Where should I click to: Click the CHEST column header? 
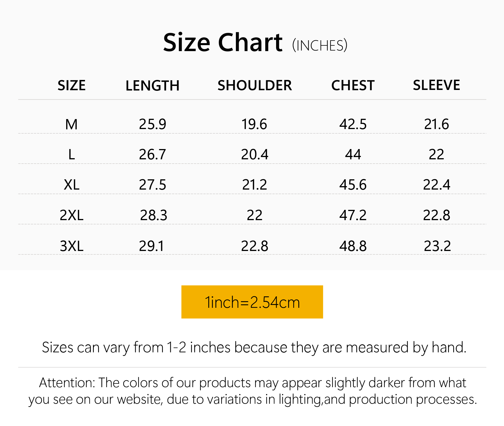(353, 85)
